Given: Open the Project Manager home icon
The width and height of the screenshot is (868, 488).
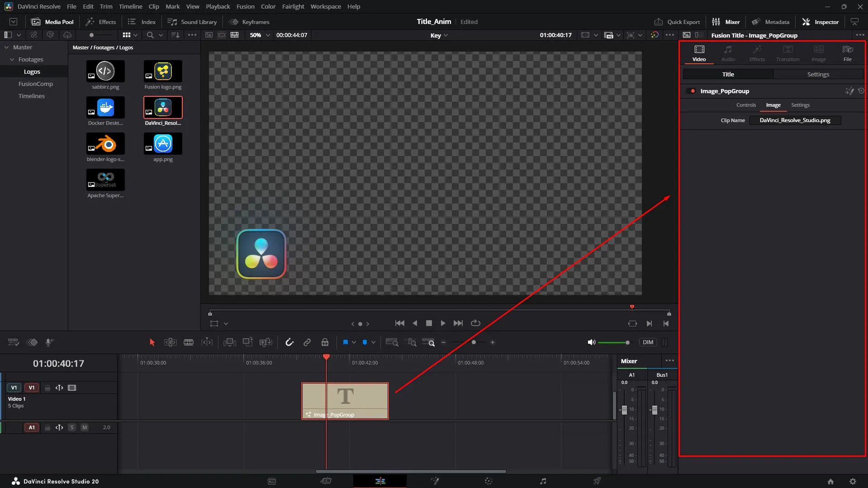Looking at the screenshot, I should (830, 482).
